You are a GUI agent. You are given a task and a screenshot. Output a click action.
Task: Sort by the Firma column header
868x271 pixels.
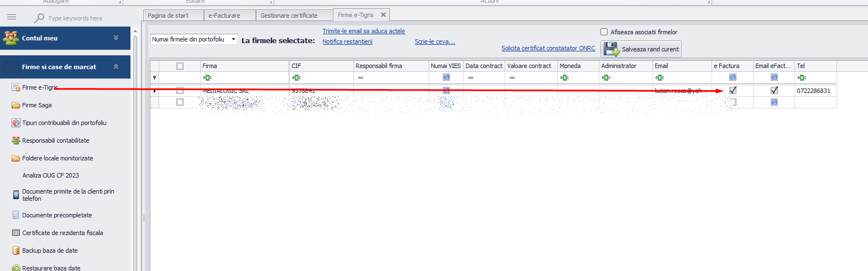245,66
